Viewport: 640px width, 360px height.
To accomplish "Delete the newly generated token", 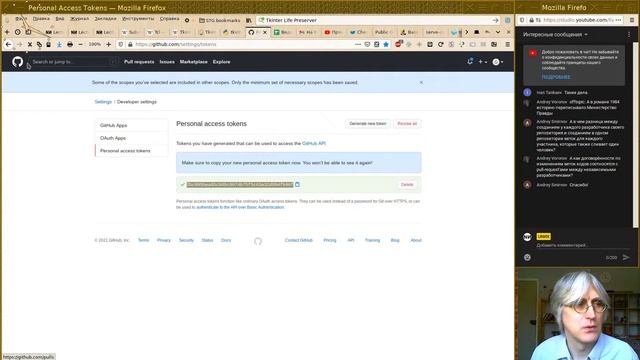I will coord(407,184).
